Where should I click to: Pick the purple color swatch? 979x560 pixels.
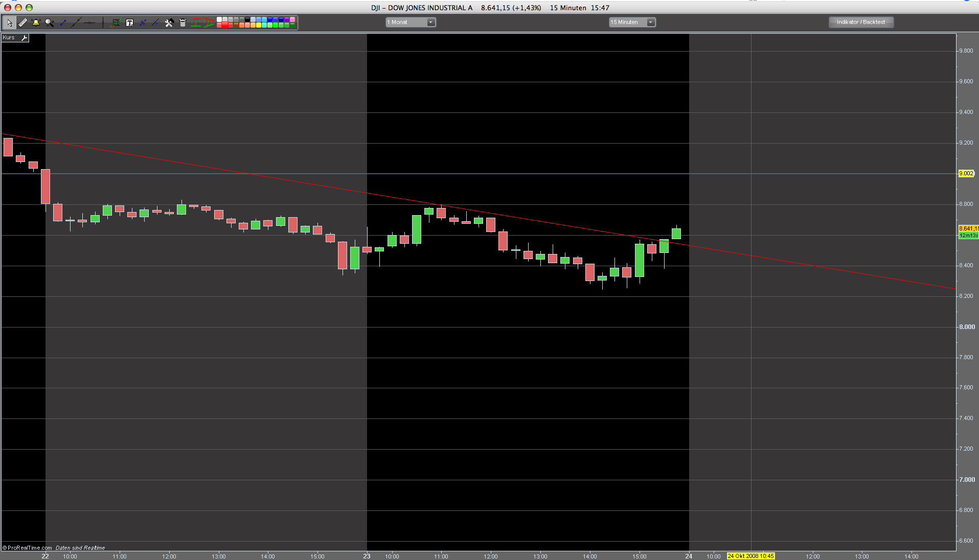(x=287, y=19)
